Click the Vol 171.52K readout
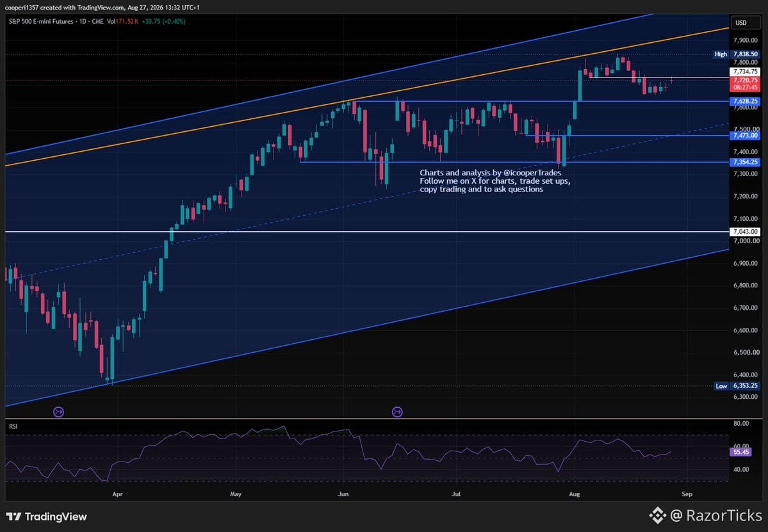This screenshot has width=768, height=532. click(x=122, y=22)
